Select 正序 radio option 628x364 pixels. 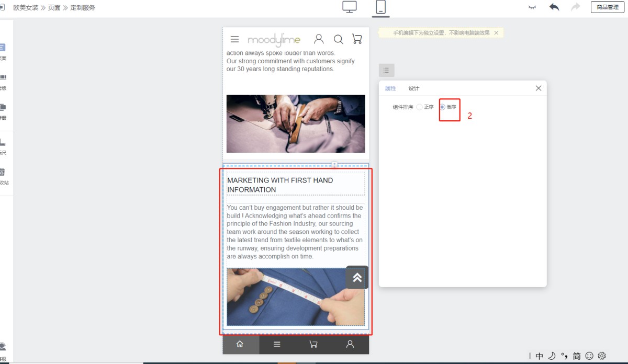420,107
